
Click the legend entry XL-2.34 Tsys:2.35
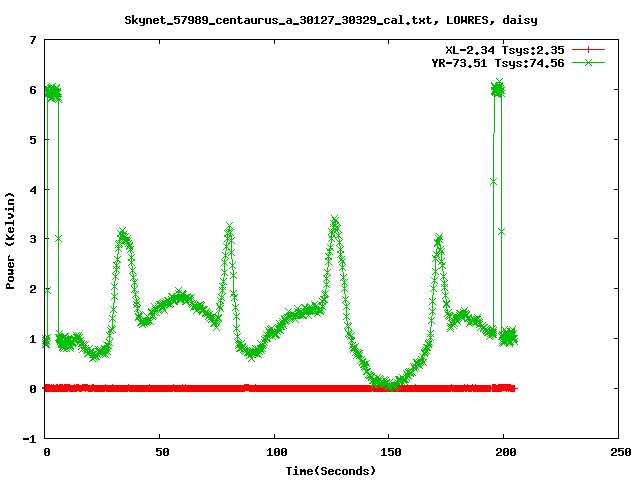click(x=504, y=50)
